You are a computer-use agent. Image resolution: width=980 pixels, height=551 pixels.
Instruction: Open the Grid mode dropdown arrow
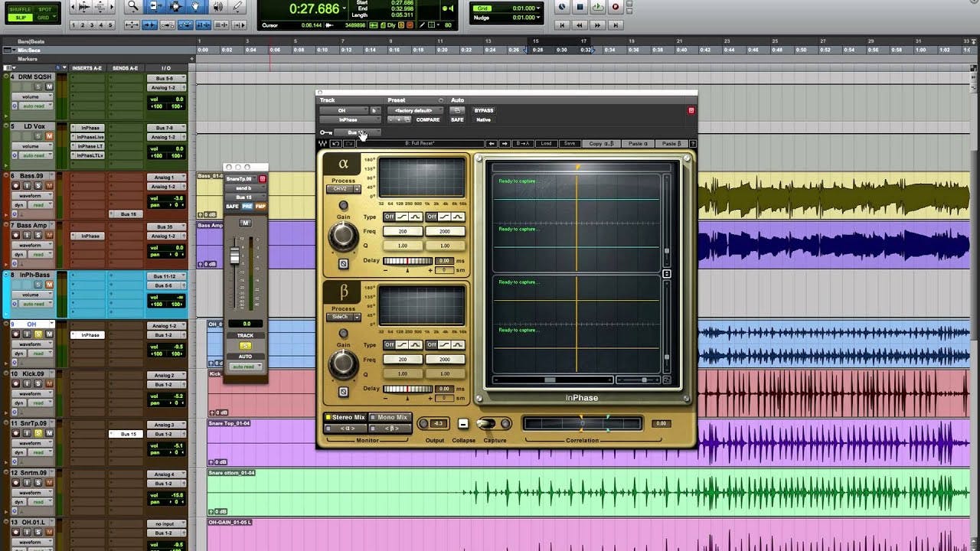[54, 17]
